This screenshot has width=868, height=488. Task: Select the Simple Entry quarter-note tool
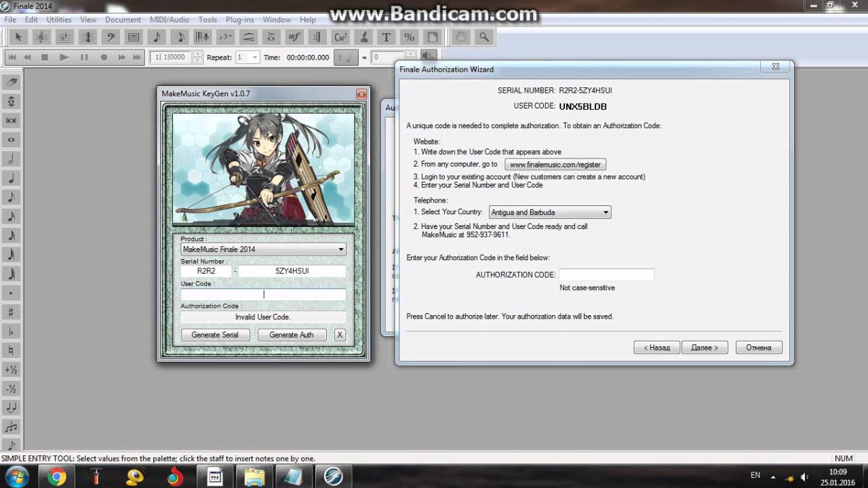point(157,37)
